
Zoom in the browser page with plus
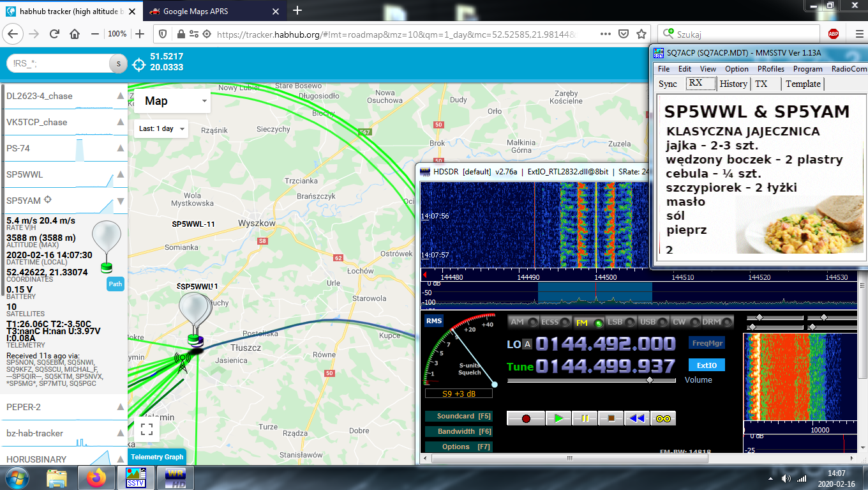pos(140,34)
